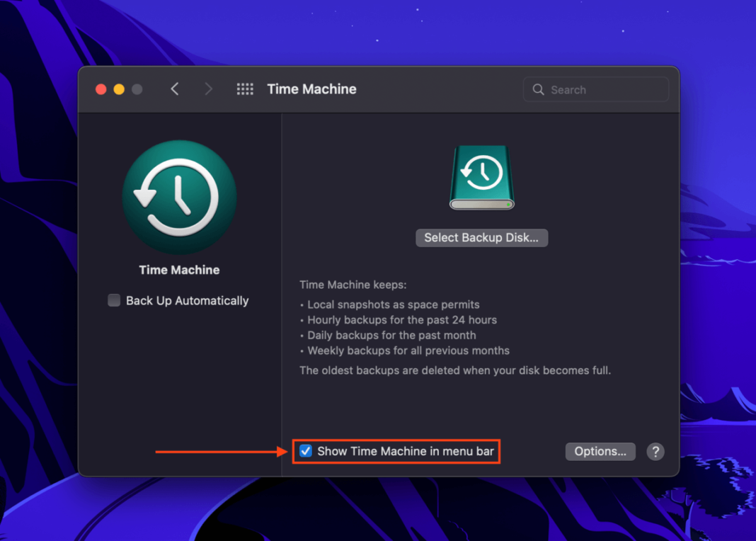Toggle the checkbox inside the red highlight
756x541 pixels.
pyautogui.click(x=305, y=451)
